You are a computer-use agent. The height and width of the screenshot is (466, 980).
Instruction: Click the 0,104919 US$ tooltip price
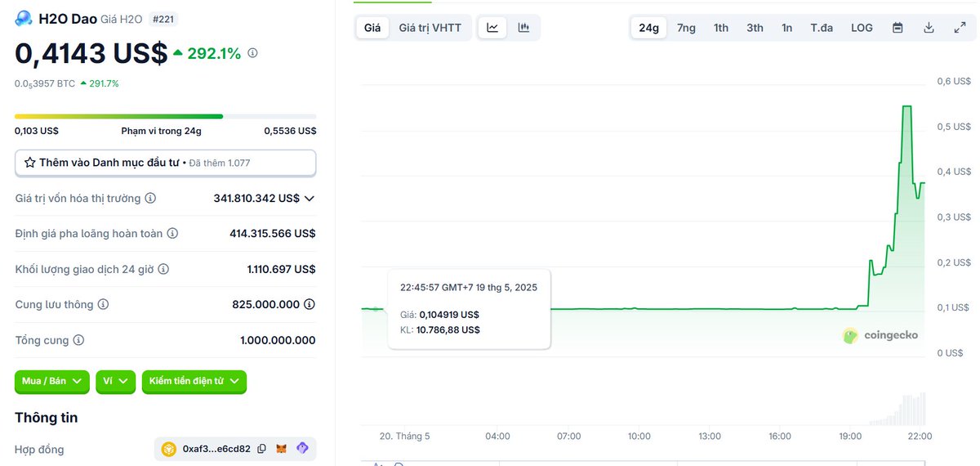[x=449, y=315]
